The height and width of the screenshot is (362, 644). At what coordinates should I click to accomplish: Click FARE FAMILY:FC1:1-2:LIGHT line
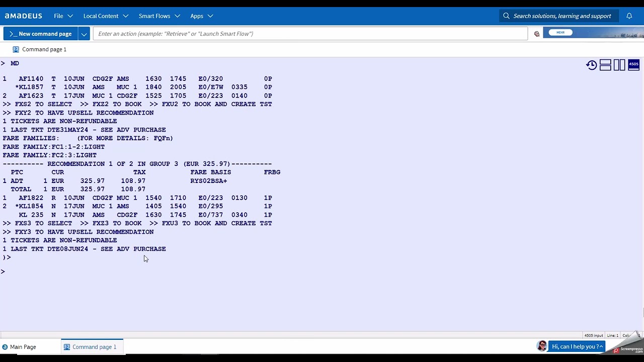53,147
